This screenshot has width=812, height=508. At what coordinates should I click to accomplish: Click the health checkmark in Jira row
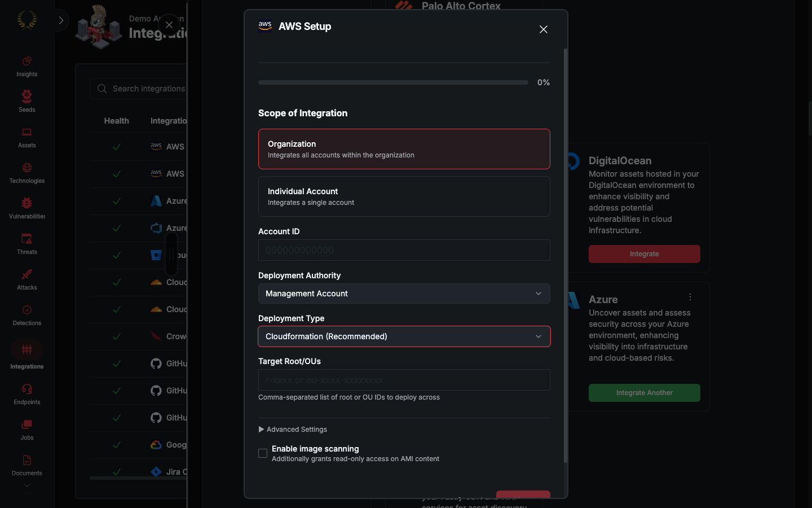[x=117, y=472]
